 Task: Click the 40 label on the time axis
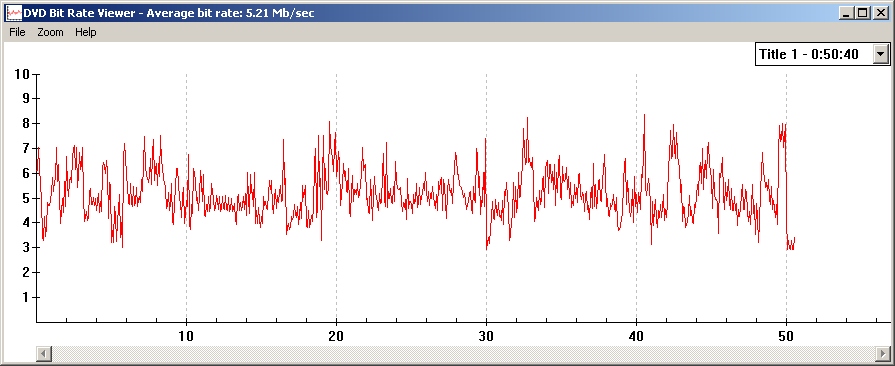(x=636, y=336)
